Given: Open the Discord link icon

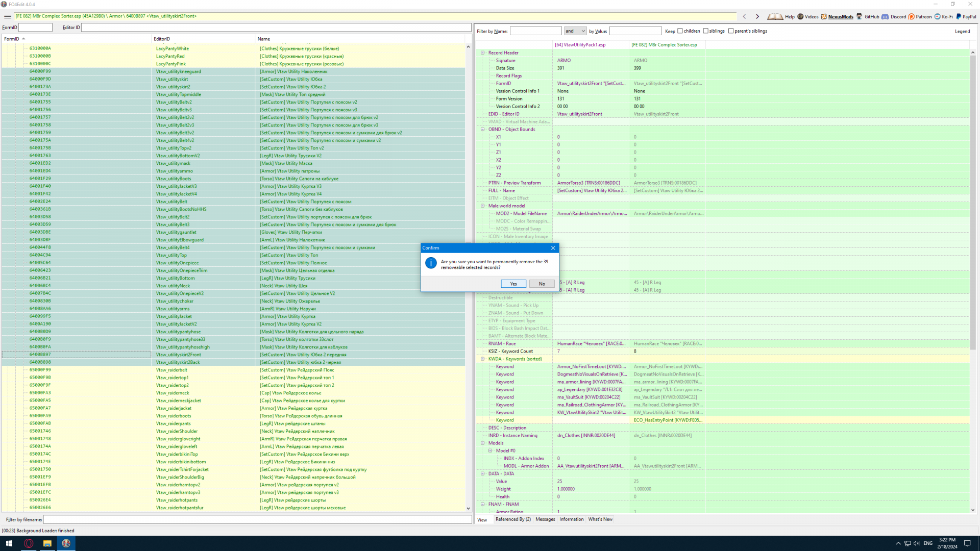Looking at the screenshot, I should click(x=885, y=16).
